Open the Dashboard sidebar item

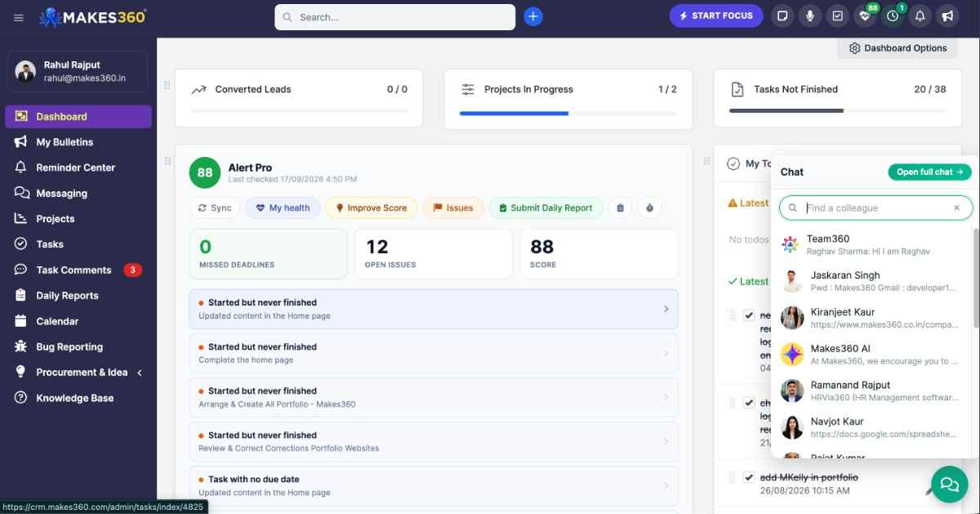[78, 117]
